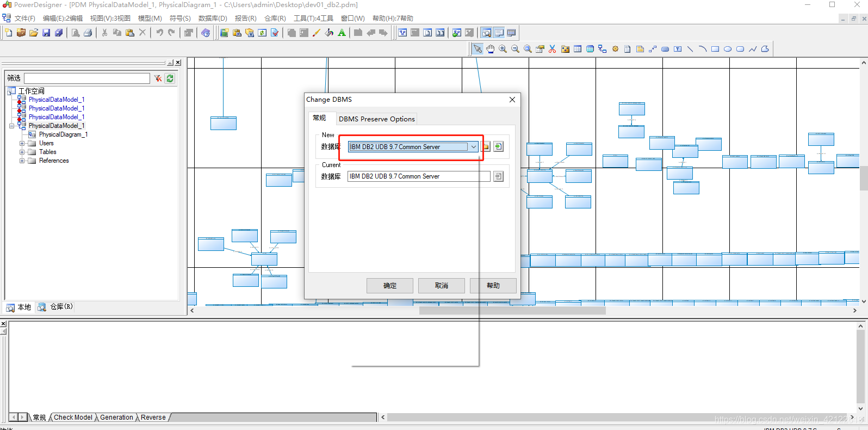The width and height of the screenshot is (868, 430).
Task: Click the browse folder icon beside New DBMS
Action: (486, 147)
